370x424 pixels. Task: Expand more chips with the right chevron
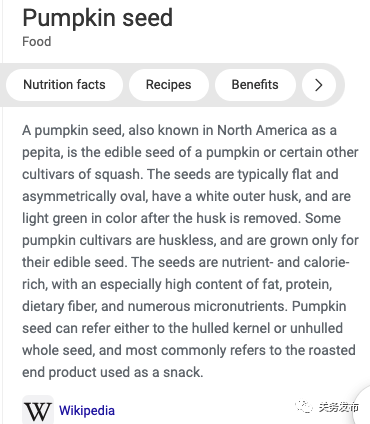[318, 85]
